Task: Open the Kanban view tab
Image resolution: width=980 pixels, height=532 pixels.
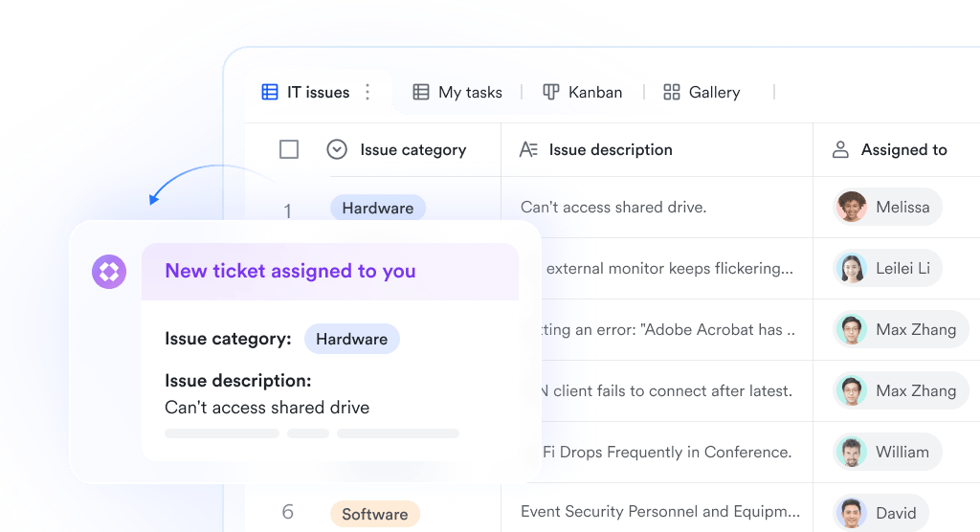Action: pyautogui.click(x=583, y=92)
